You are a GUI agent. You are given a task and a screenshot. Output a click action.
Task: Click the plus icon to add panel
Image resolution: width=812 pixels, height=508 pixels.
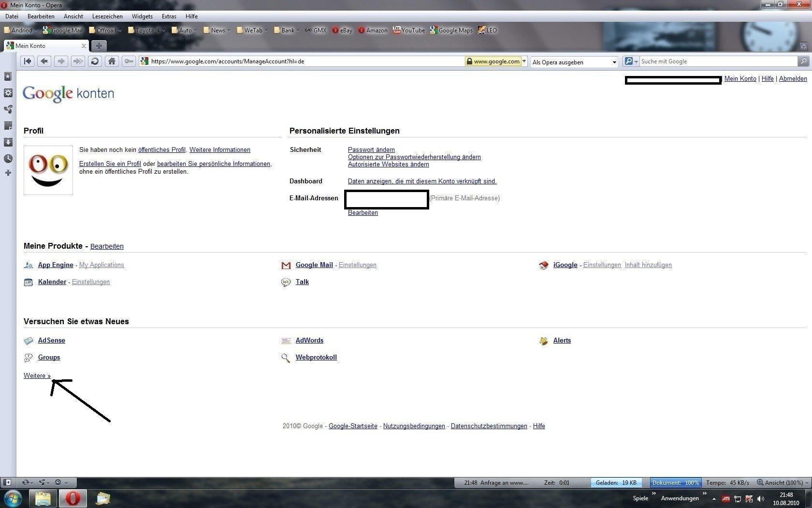[8, 173]
